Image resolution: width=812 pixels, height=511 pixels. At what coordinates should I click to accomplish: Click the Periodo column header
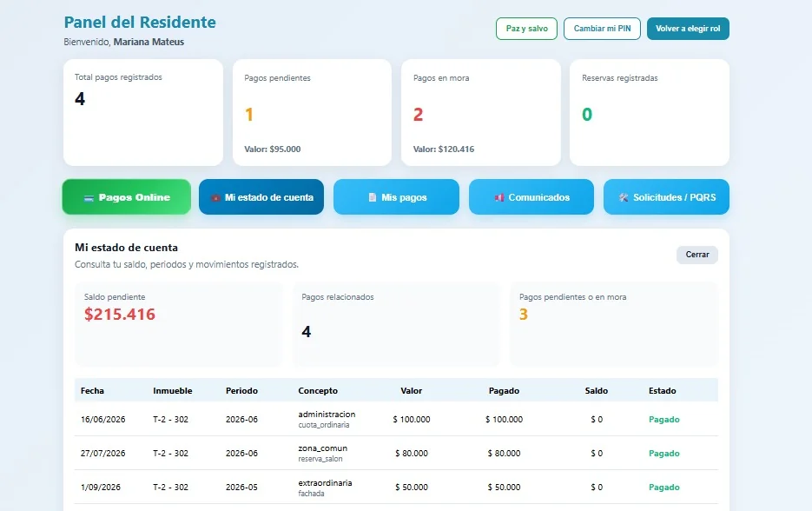(241, 391)
